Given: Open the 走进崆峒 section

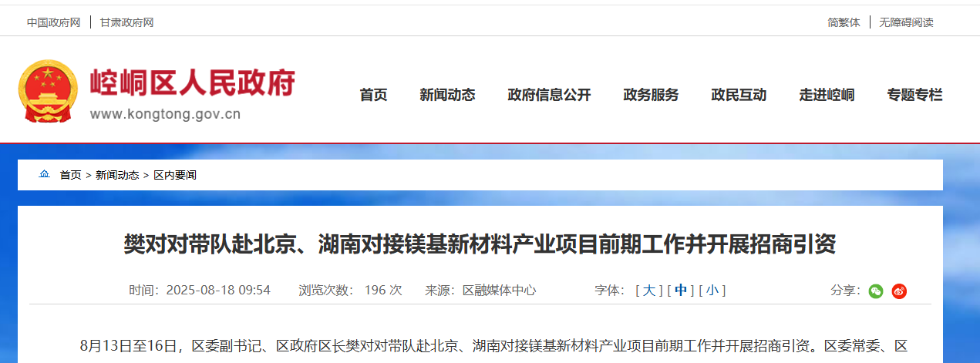Looking at the screenshot, I should point(827,95).
